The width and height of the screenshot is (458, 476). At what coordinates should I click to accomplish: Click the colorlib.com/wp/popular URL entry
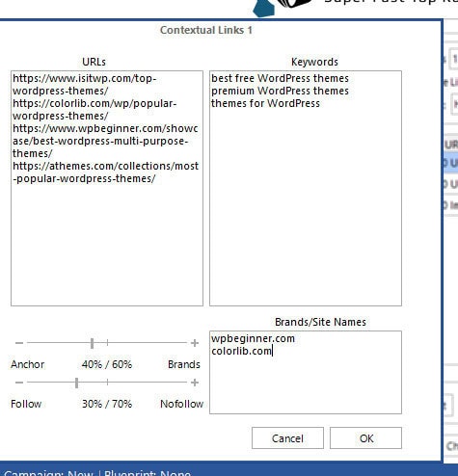pyautogui.click(x=94, y=110)
